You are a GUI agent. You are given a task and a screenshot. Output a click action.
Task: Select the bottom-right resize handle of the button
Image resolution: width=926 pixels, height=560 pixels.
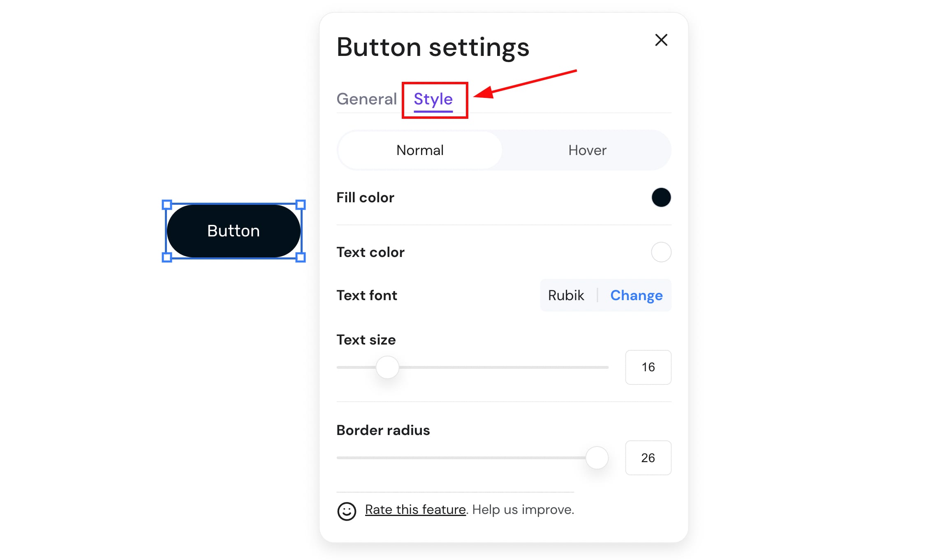[x=301, y=257]
